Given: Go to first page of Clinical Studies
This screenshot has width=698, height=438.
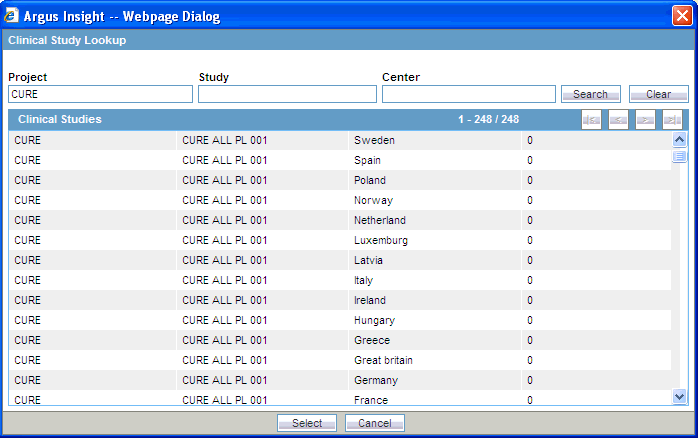Looking at the screenshot, I should 591,120.
